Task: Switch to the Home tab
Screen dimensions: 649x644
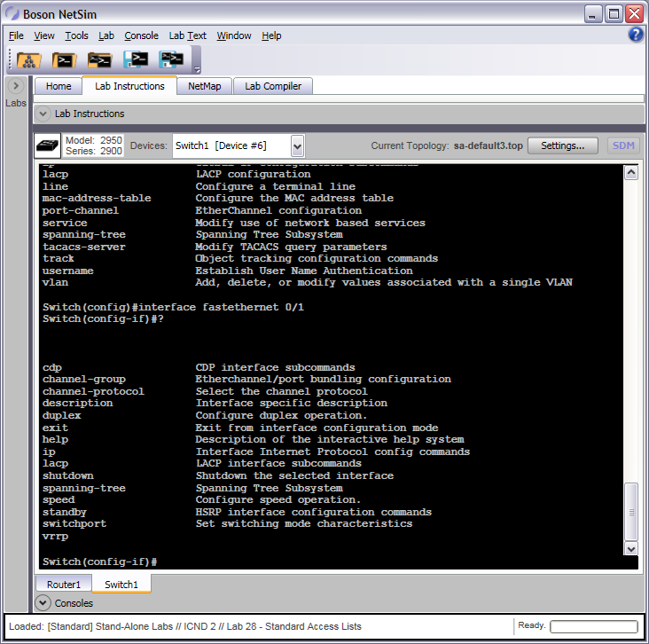Action: pos(59,86)
